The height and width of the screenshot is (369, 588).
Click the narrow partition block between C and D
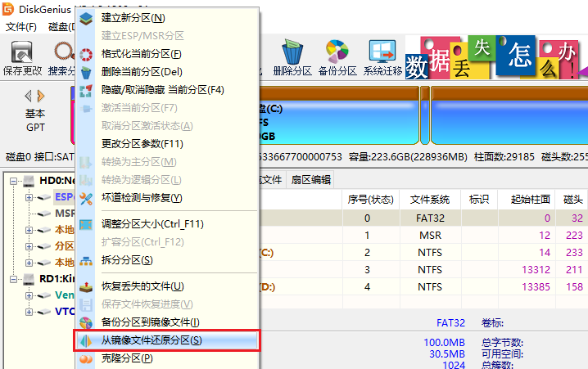(425, 115)
